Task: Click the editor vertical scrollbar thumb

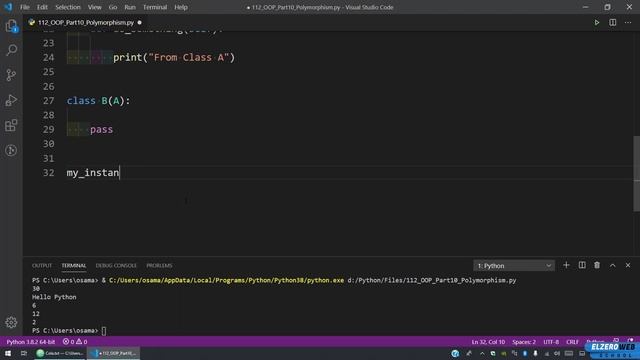Action: pos(636,173)
